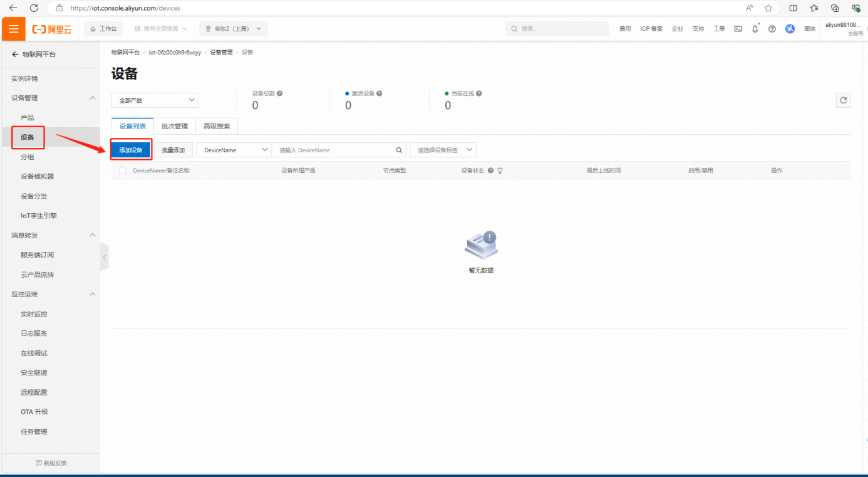868x477 pixels.
Task: Open 分组 in the sidebar
Action: pos(28,157)
